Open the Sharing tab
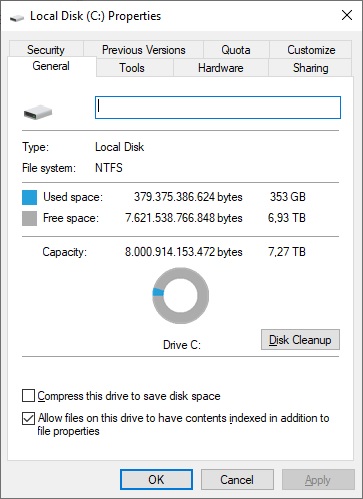 coord(310,68)
